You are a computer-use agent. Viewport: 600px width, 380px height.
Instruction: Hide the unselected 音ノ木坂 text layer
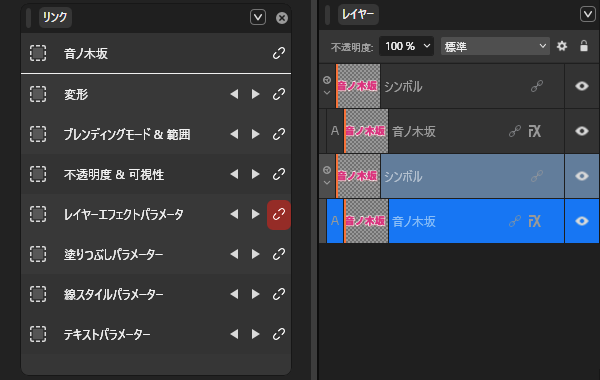point(582,131)
